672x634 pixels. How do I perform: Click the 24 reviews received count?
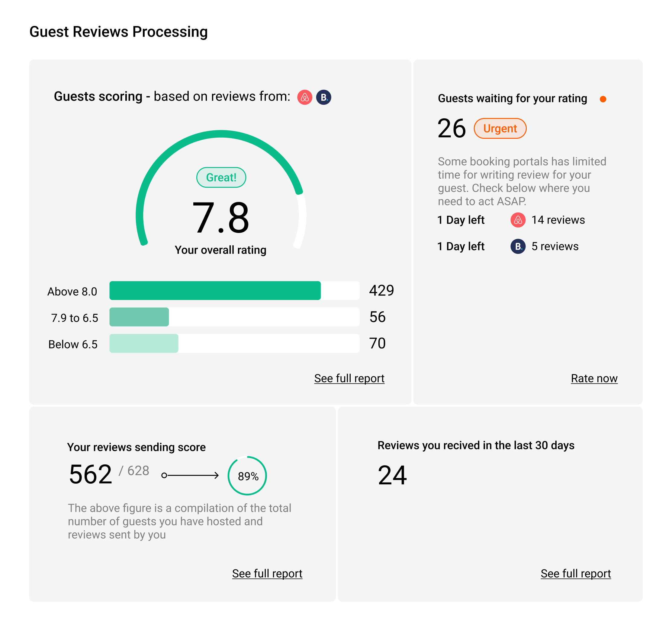(392, 475)
